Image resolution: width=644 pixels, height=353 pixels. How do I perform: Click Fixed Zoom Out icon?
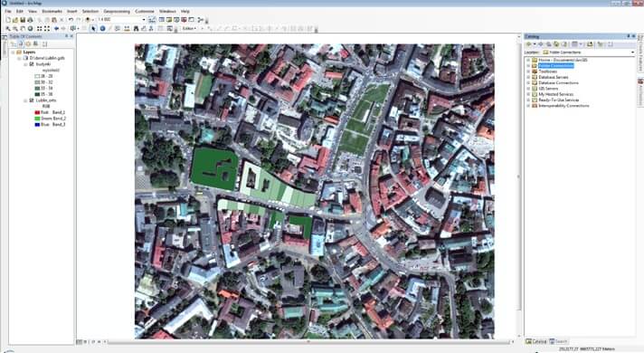point(47,28)
